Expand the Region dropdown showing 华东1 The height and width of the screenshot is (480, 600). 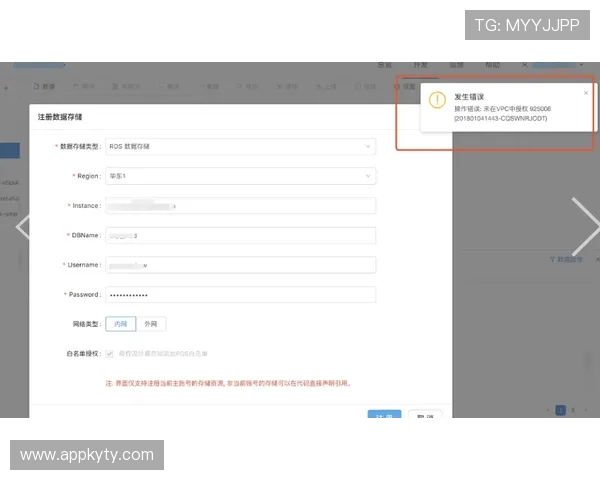pyautogui.click(x=240, y=176)
